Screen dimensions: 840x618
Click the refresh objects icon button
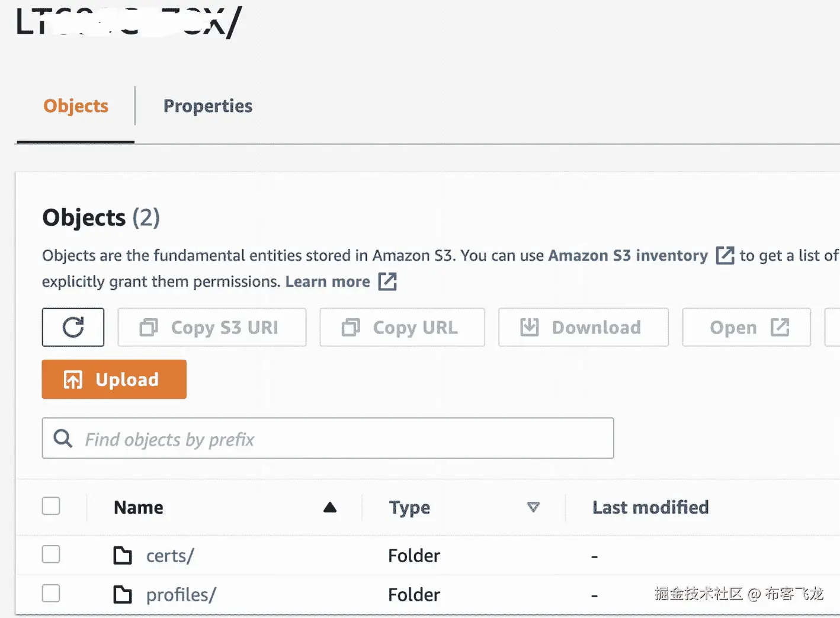(73, 327)
